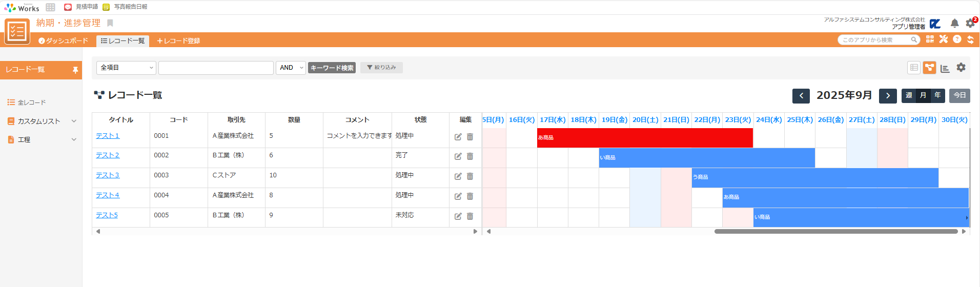Open the app grid launcher icon
The image size is (980, 287).
(x=50, y=7)
